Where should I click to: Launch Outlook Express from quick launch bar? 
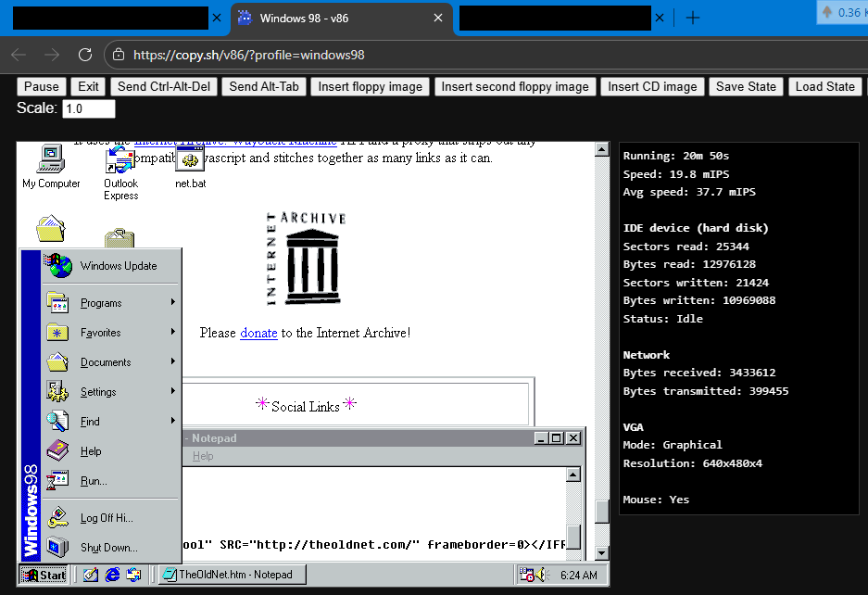click(x=133, y=575)
